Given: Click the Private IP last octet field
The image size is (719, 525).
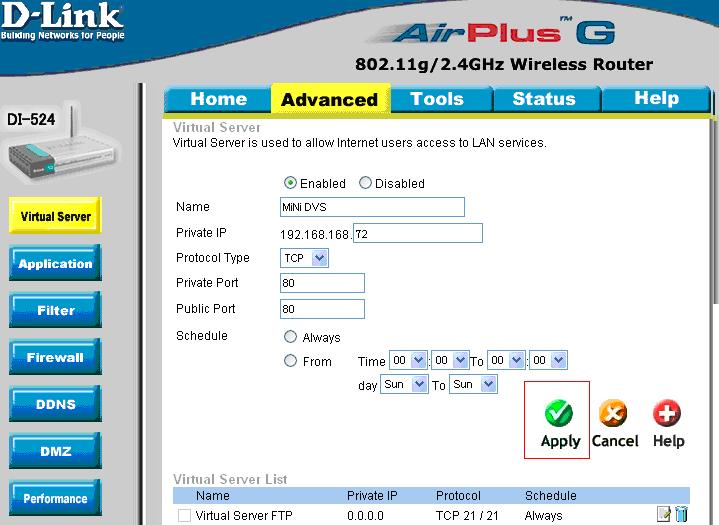Looking at the screenshot, I should point(418,233).
